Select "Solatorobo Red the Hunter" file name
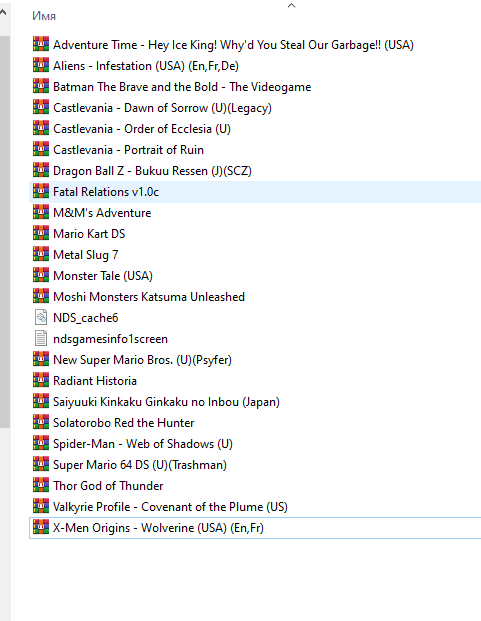This screenshot has height=621, width=481. pos(124,423)
